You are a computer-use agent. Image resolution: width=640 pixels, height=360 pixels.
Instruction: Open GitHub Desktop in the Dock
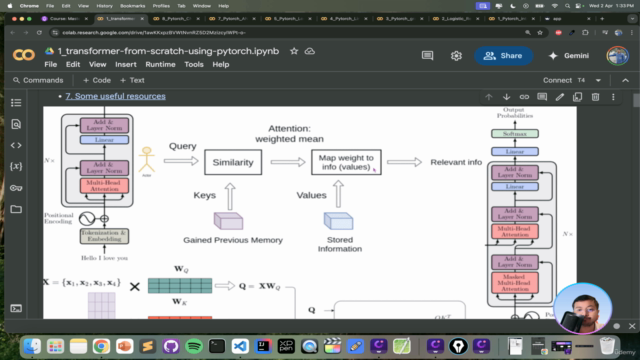coord(171,346)
